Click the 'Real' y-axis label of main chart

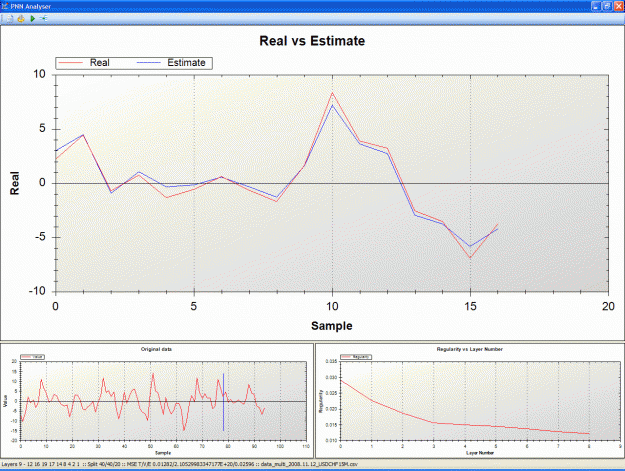[x=15, y=183]
